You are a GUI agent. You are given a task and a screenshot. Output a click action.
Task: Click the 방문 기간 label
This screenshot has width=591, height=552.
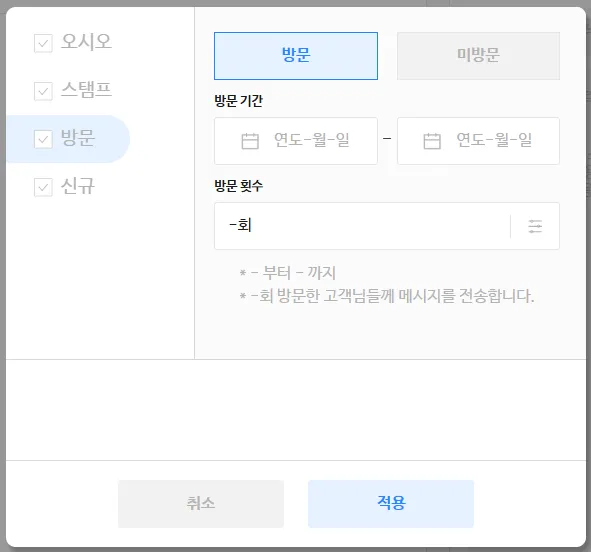click(x=239, y=101)
